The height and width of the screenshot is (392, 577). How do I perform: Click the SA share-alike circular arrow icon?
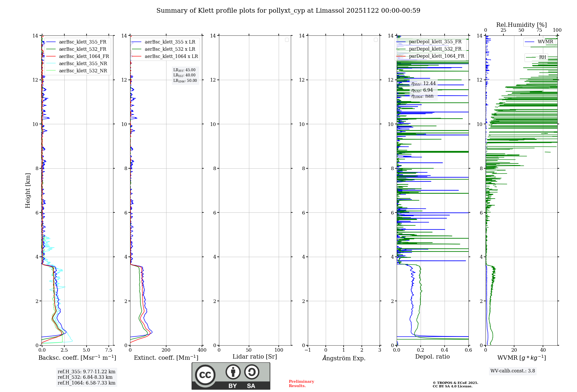252,372
